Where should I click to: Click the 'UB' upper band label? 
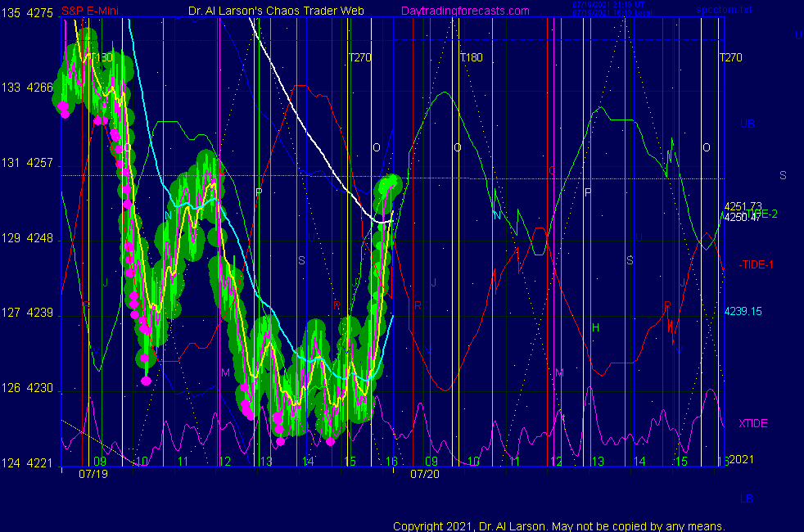click(747, 124)
